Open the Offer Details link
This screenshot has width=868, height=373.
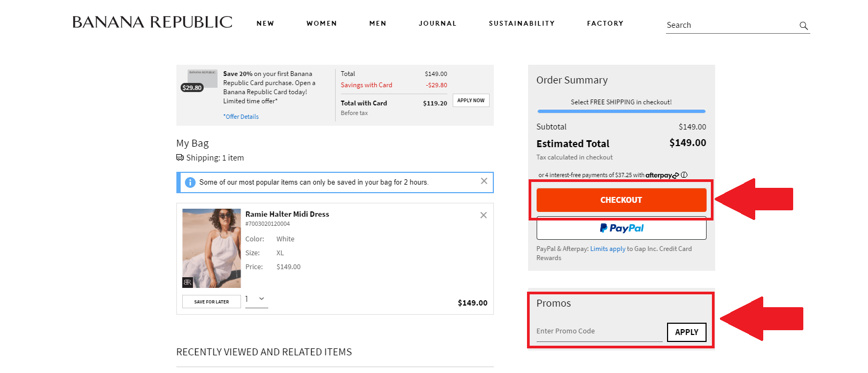tap(242, 117)
